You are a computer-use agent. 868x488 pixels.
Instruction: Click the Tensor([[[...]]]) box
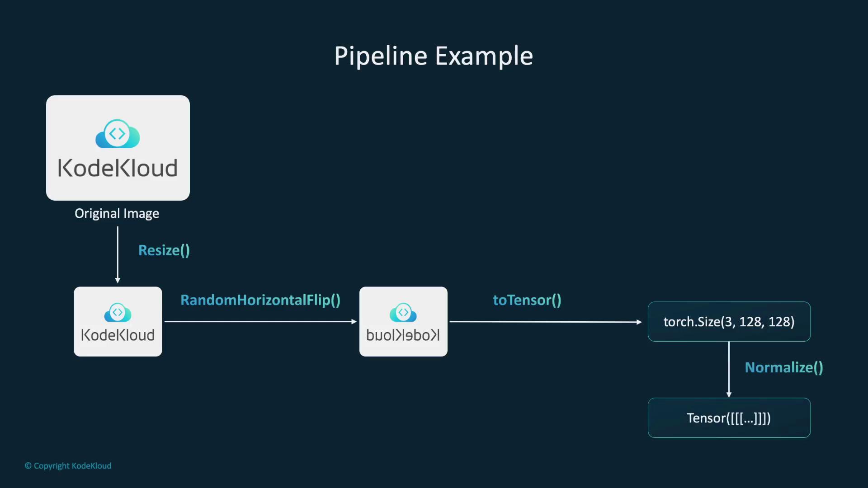729,418
